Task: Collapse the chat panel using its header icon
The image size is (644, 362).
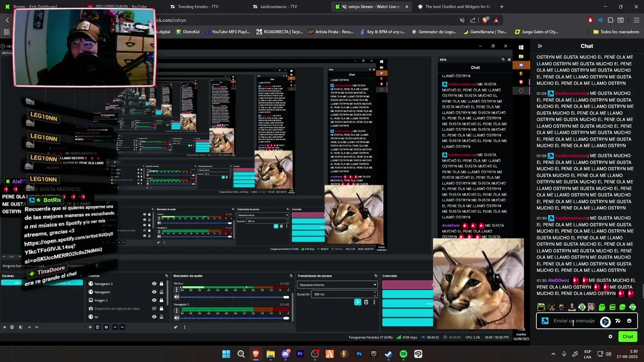Action: [x=540, y=46]
